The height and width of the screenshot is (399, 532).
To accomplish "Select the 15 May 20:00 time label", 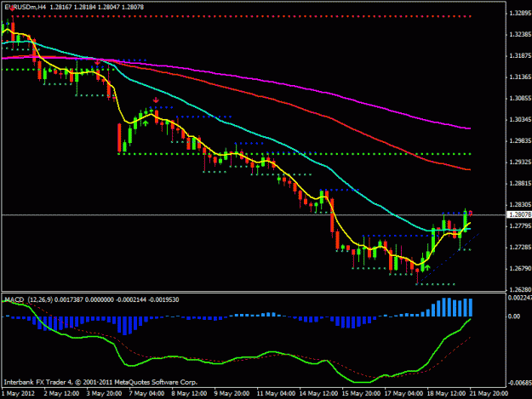I will tap(361, 394).
